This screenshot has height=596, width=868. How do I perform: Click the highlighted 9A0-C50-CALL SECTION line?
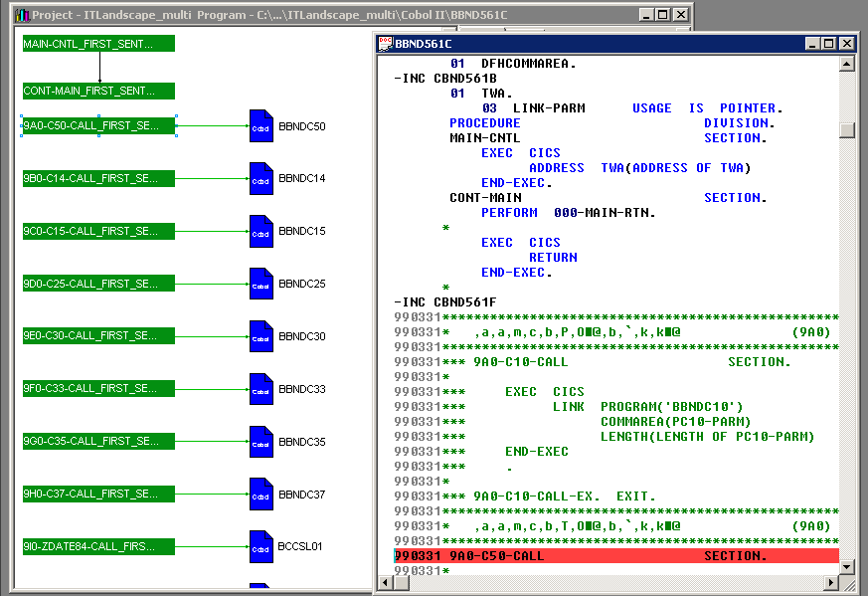(x=616, y=555)
